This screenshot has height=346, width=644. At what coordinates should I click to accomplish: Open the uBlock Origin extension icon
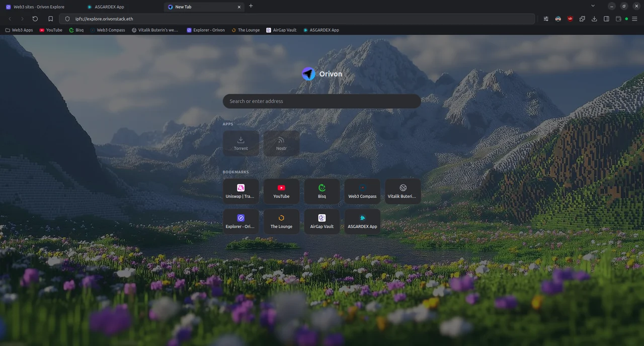(x=570, y=19)
